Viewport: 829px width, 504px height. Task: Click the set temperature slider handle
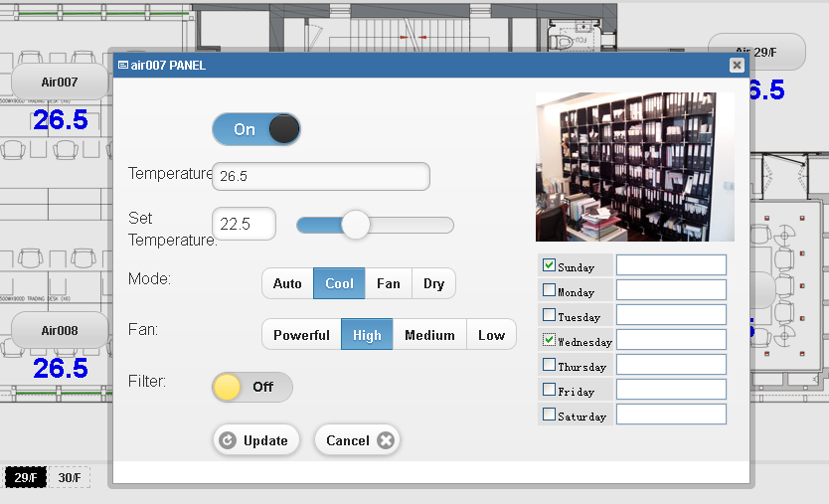[x=355, y=225]
